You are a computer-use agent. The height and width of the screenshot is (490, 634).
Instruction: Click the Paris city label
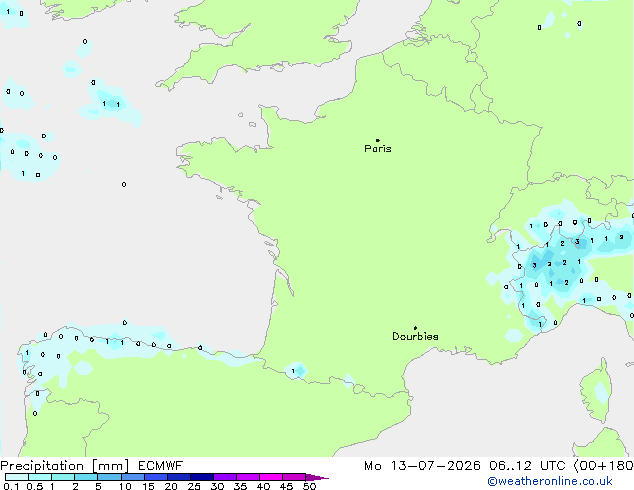coord(378,149)
